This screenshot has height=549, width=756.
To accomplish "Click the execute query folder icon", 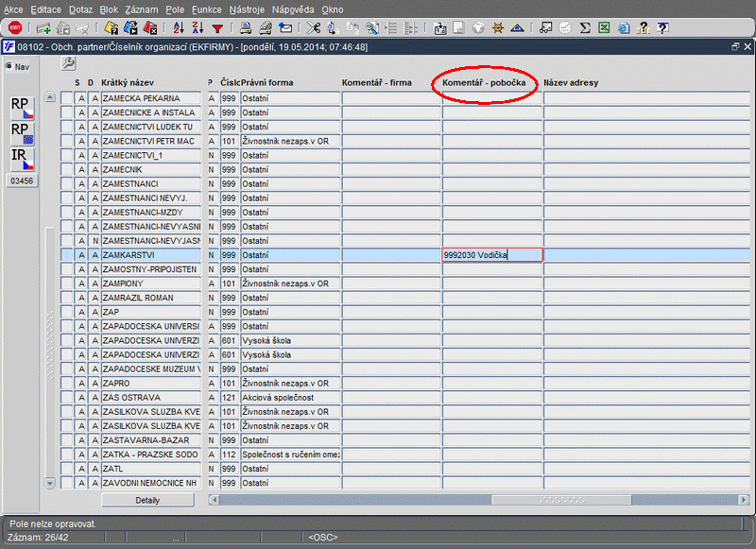I will click(130, 28).
